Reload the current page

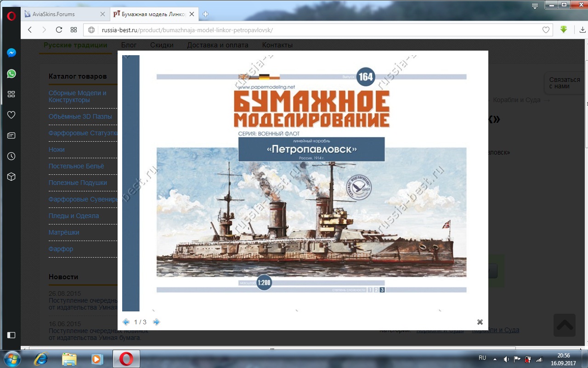[x=59, y=30]
